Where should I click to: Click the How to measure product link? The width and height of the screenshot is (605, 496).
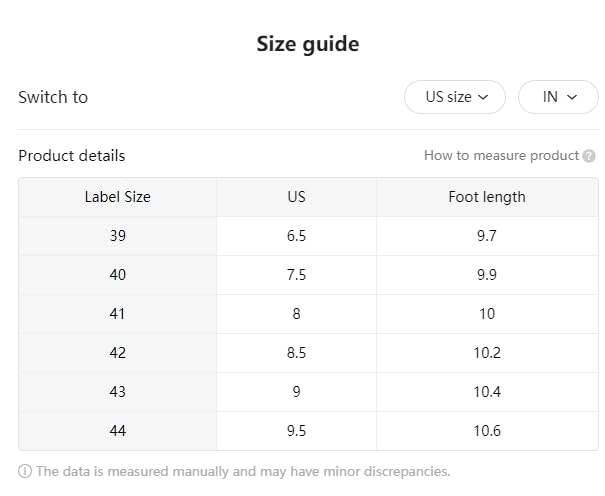point(501,155)
